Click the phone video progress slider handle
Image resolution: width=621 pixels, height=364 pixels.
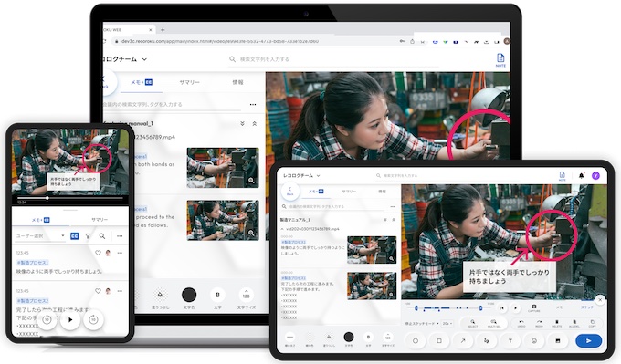point(47,198)
